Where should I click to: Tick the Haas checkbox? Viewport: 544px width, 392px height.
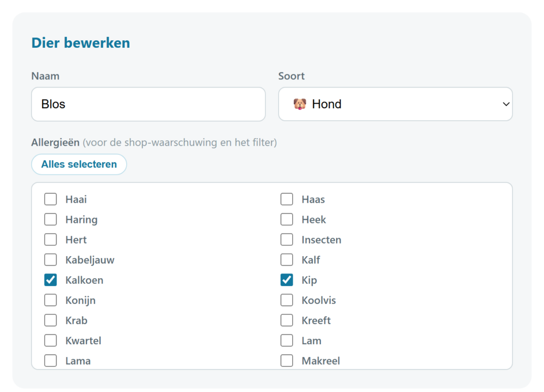287,200
